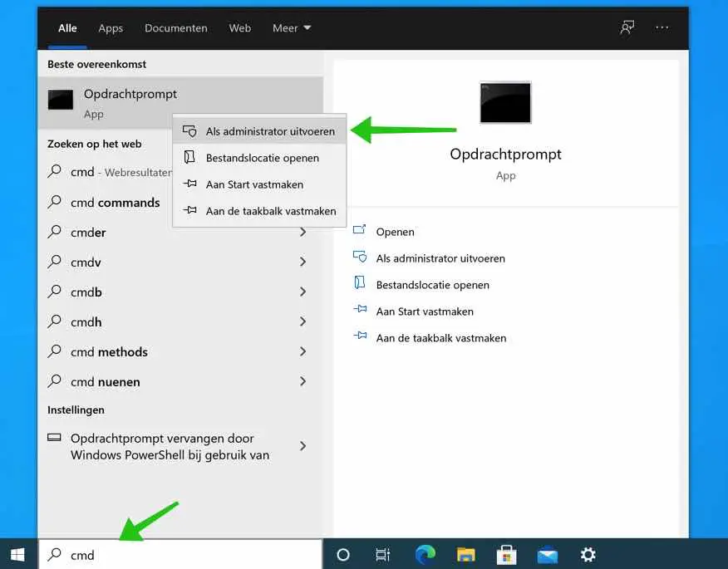The height and width of the screenshot is (569, 728).
Task: Open the three-dot options menu in search header
Action: [x=662, y=28]
